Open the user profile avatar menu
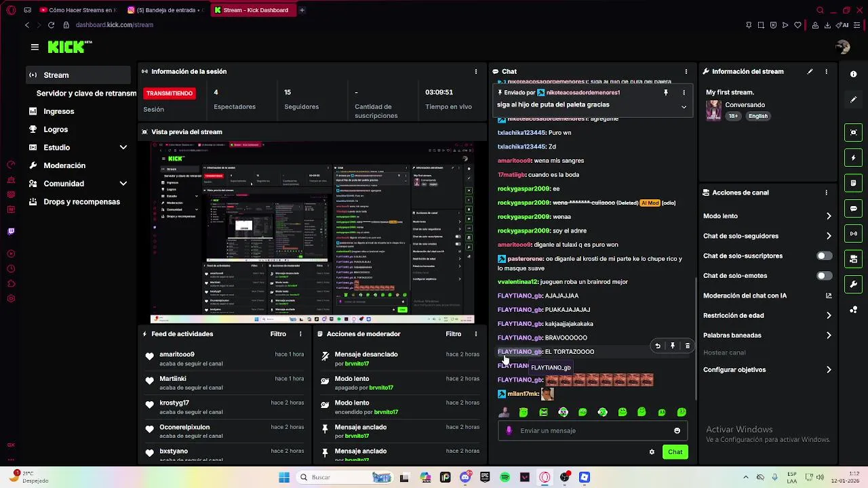Image resolution: width=868 pixels, height=488 pixels. [843, 47]
